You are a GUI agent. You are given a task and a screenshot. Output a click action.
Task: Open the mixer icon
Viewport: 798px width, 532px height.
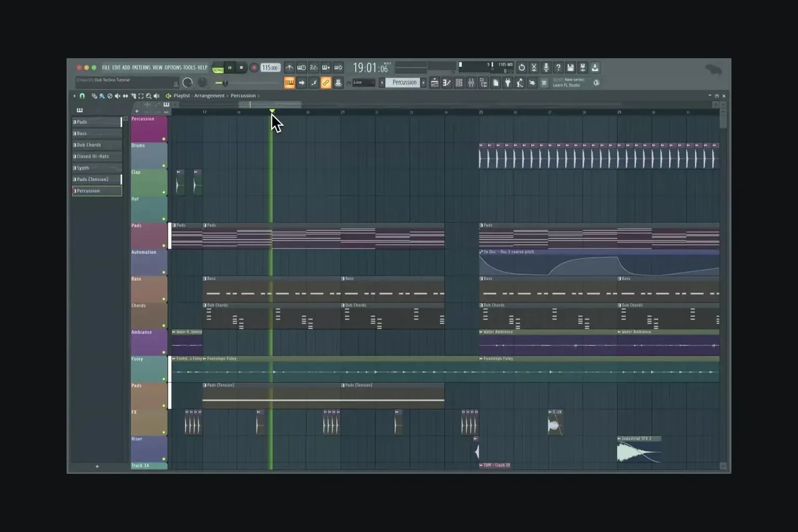471,83
